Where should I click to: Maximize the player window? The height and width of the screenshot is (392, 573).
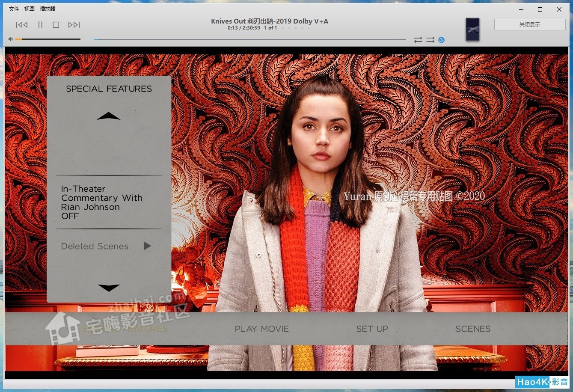(x=540, y=9)
